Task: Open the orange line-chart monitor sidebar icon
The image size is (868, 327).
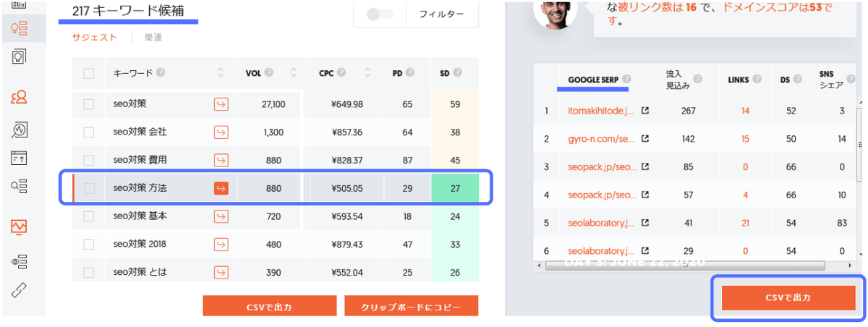Action: click(20, 227)
